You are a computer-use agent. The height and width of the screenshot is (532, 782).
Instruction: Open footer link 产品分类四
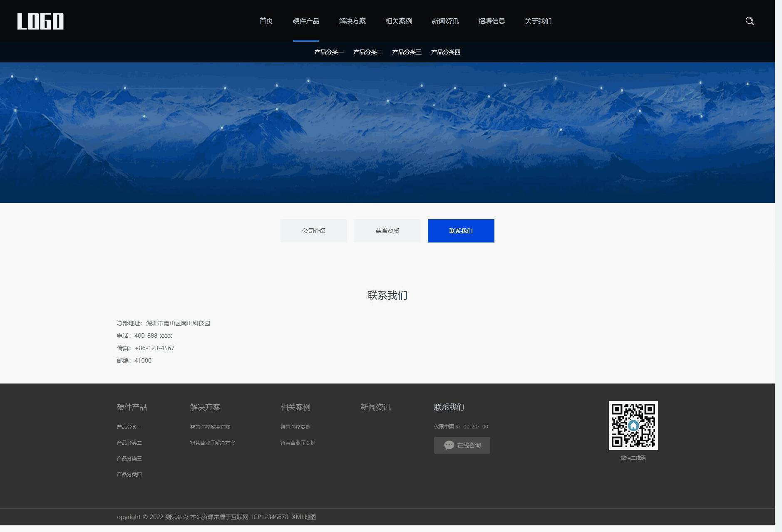point(129,474)
